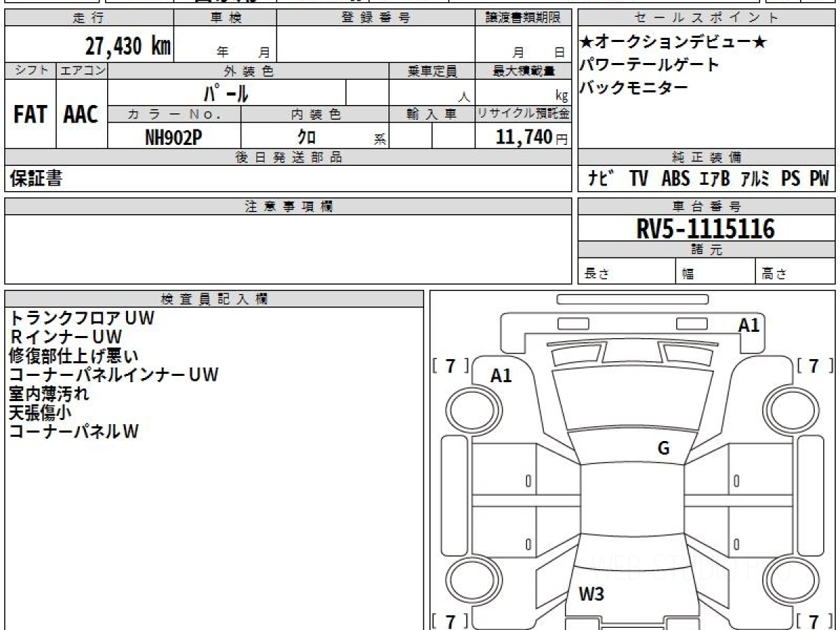Select the 修復部仕上げ悪い note

tap(73, 356)
